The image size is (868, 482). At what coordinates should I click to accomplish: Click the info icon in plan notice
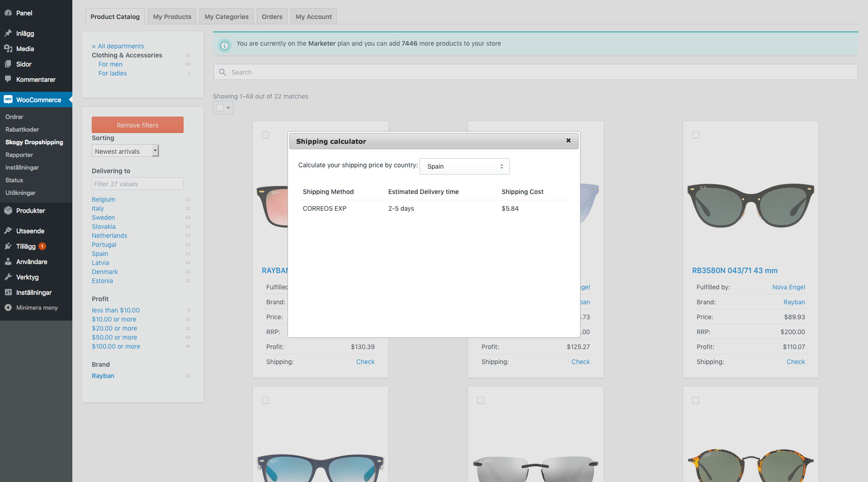point(224,45)
